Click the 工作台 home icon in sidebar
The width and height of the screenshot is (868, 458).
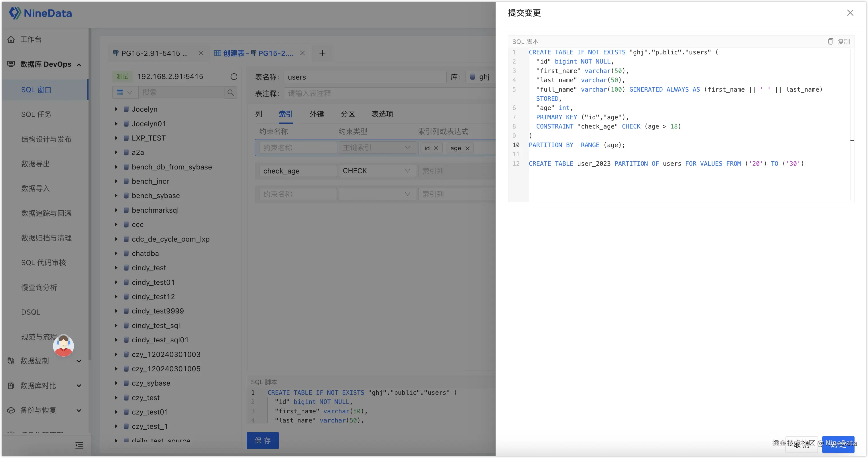[11, 40]
